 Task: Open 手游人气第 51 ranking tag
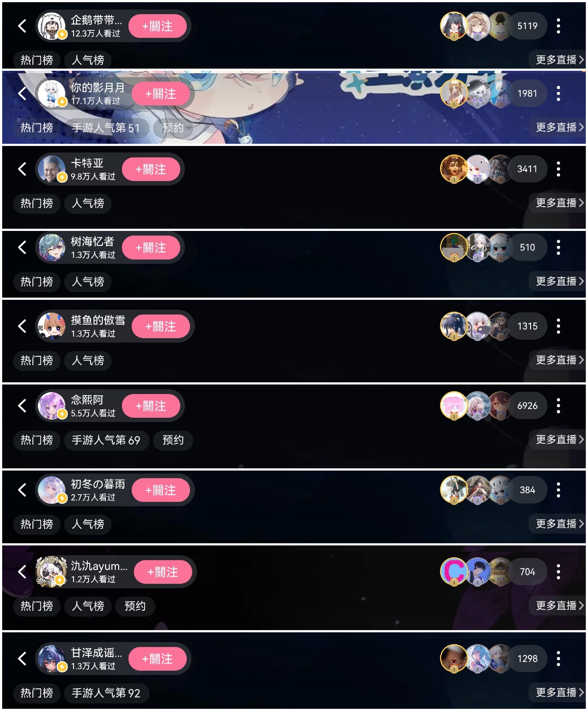[106, 128]
